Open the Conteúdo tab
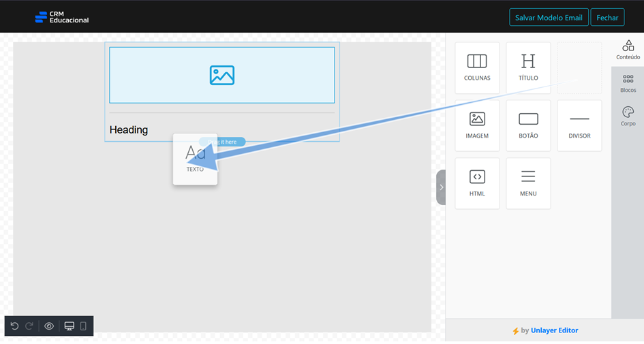 pyautogui.click(x=628, y=50)
